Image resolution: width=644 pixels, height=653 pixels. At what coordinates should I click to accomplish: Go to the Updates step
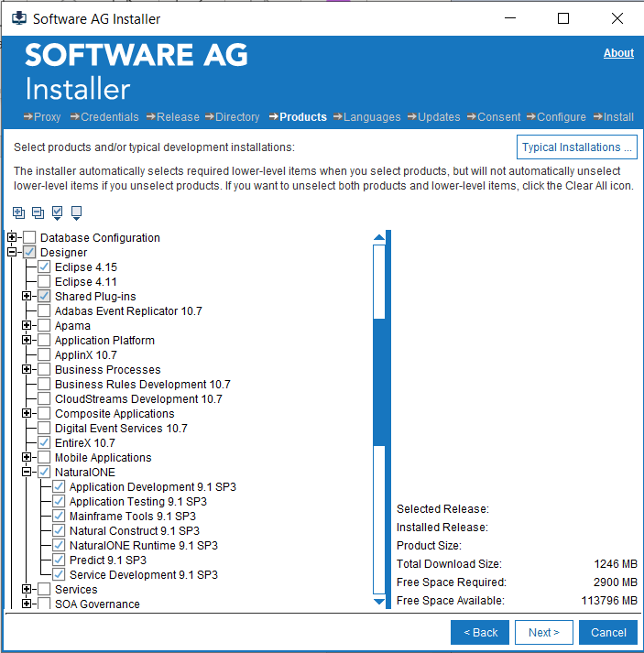(x=434, y=117)
